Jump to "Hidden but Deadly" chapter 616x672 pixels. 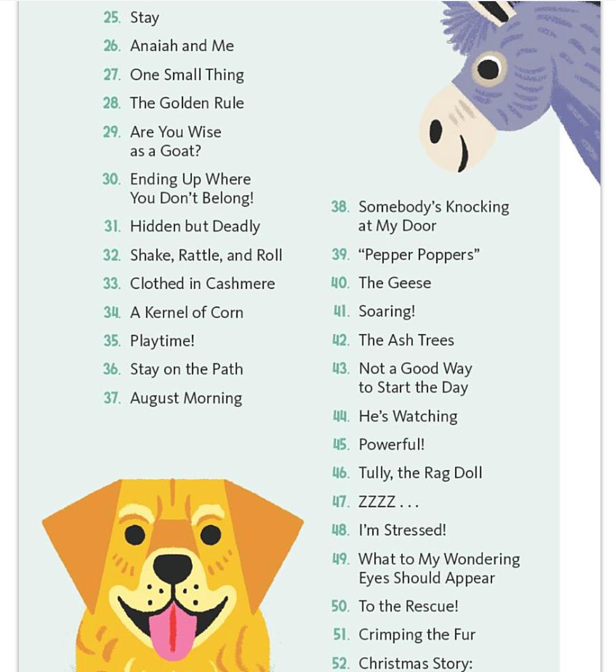point(195,227)
